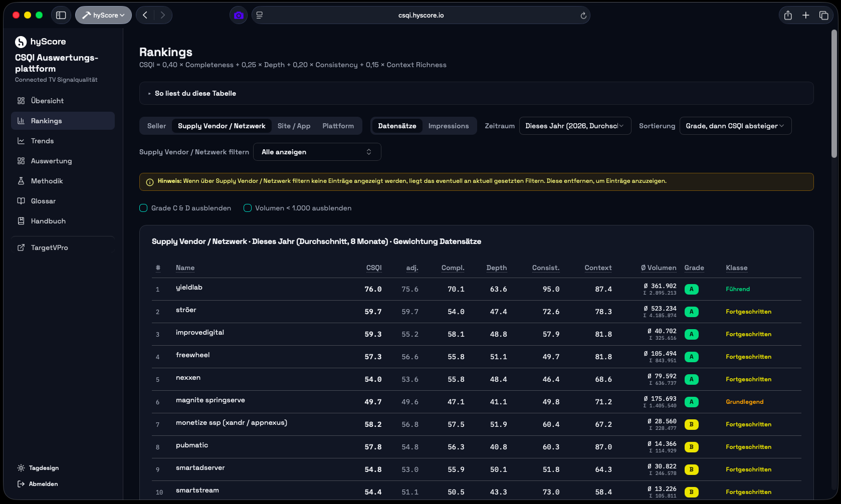Click the Handbuch manual icon
This screenshot has height=504, width=841.
(21, 221)
